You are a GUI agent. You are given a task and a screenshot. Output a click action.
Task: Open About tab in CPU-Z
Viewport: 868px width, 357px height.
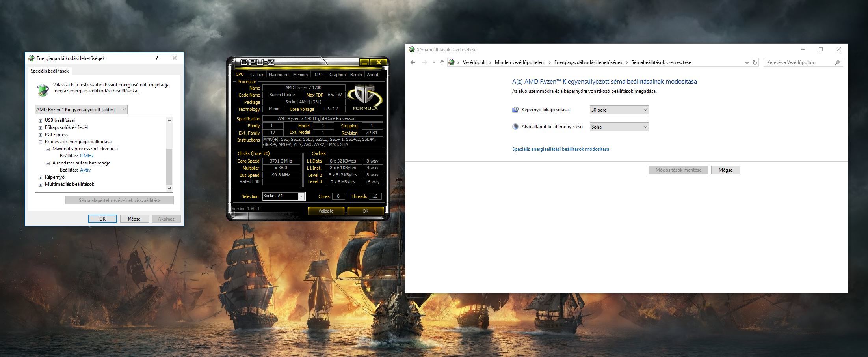point(373,75)
